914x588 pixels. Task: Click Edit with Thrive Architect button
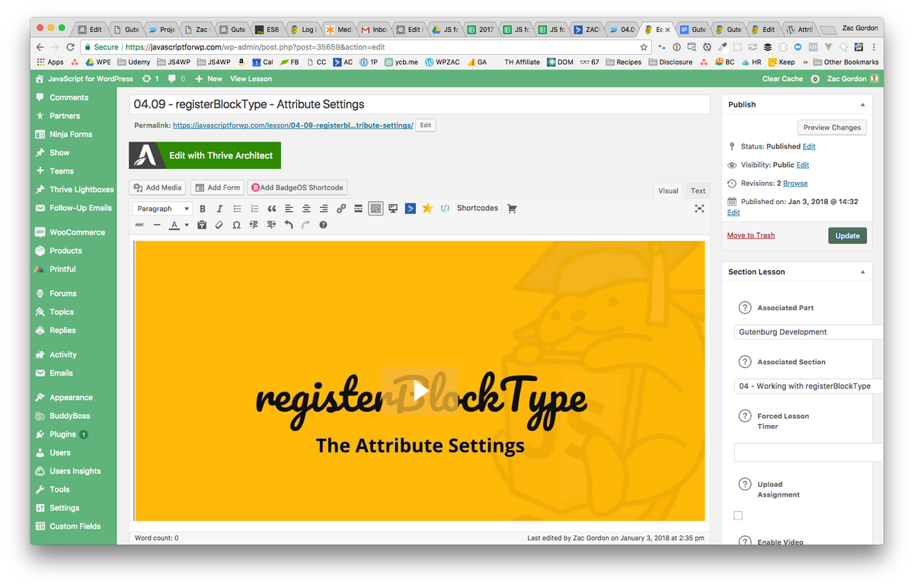(205, 155)
